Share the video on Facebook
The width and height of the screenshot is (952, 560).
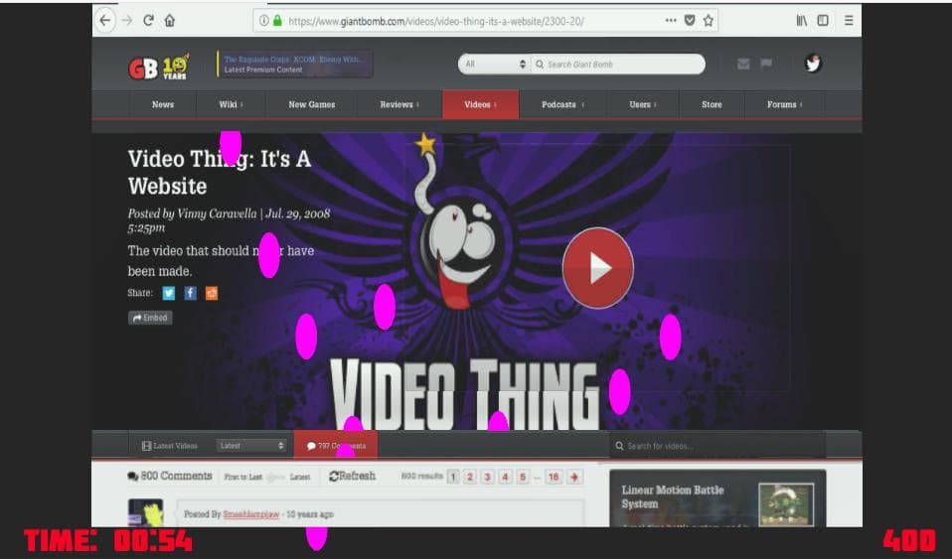pos(190,293)
